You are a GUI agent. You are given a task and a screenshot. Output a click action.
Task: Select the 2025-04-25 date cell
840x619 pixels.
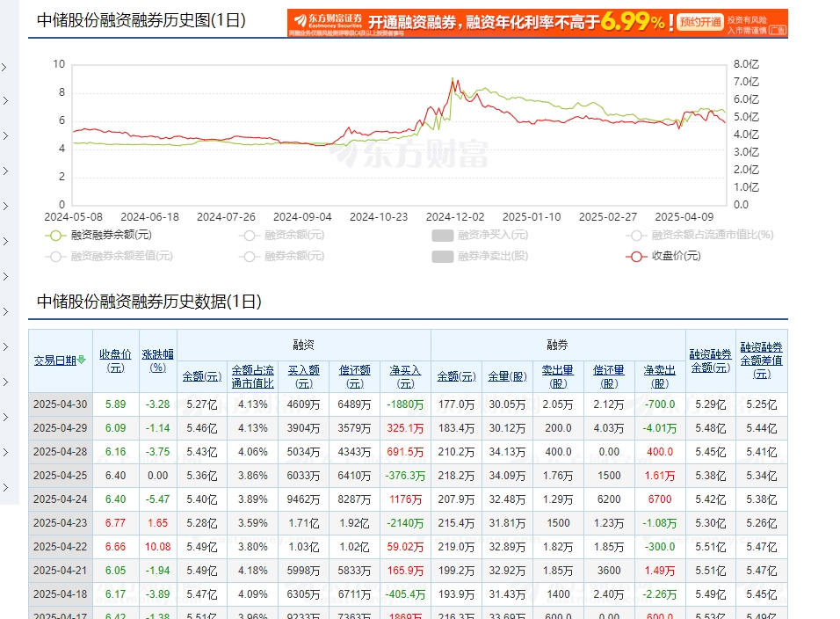tap(61, 476)
